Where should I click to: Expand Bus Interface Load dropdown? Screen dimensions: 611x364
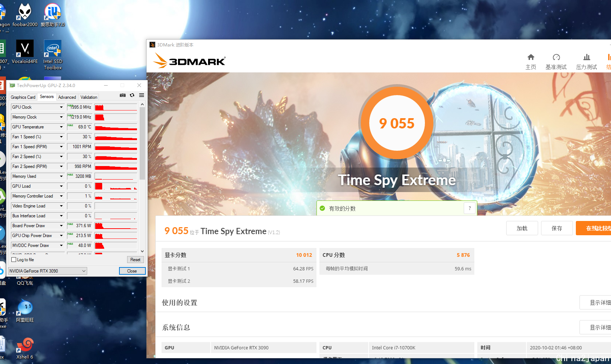point(61,216)
